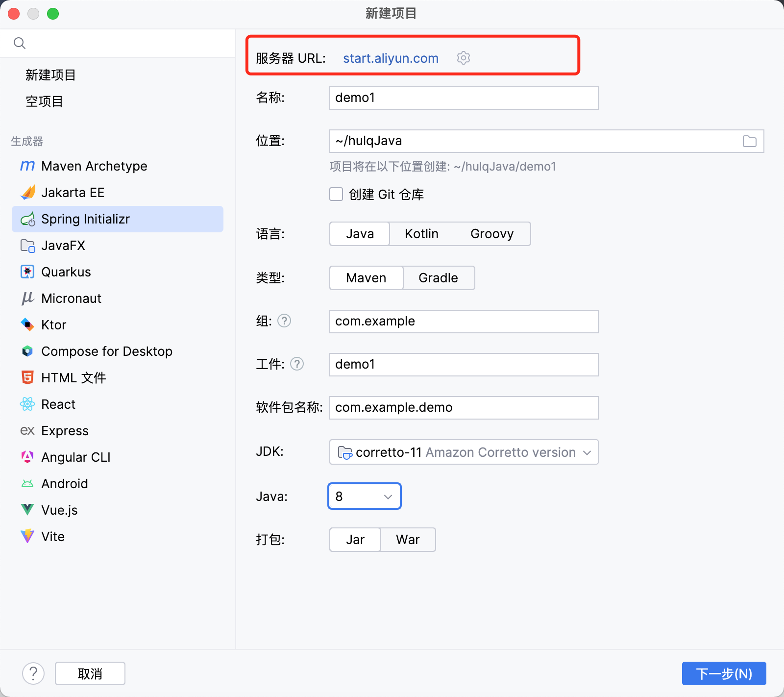Click the Jakarta EE feather icon
This screenshot has width=784, height=697.
27,193
